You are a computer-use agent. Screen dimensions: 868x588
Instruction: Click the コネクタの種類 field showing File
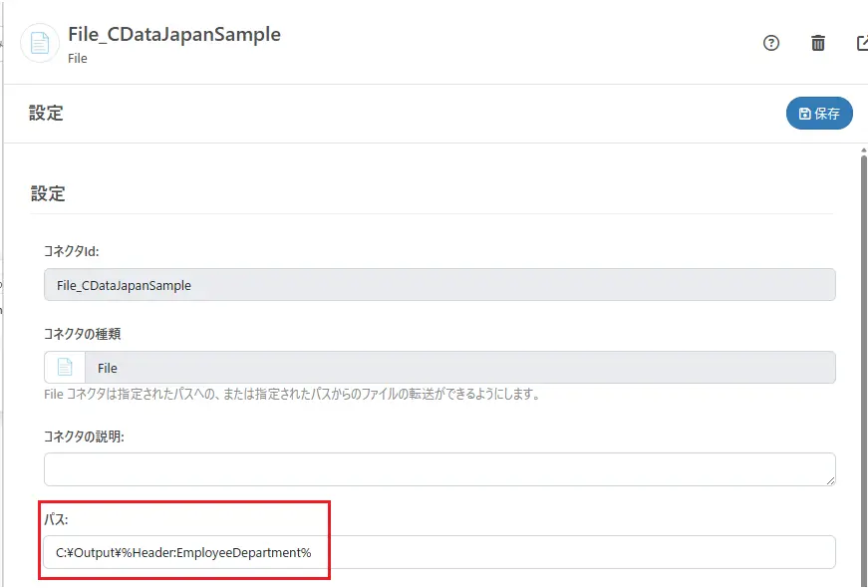pyautogui.click(x=459, y=368)
